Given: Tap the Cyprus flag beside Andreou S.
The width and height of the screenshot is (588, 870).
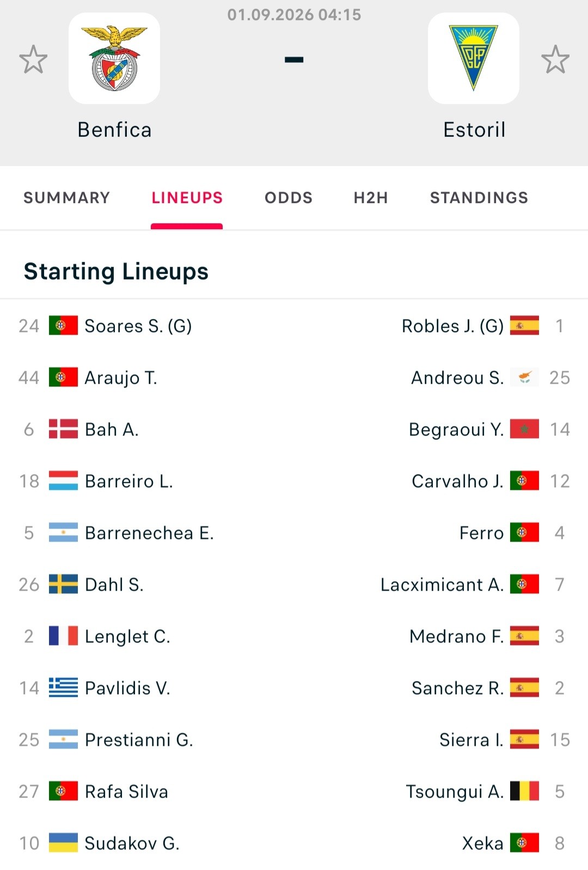Looking at the screenshot, I should pos(525,377).
